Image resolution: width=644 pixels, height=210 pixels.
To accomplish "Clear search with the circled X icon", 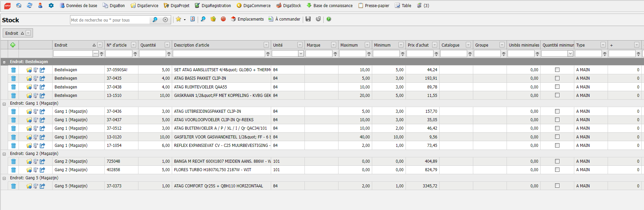I will (x=165, y=20).
